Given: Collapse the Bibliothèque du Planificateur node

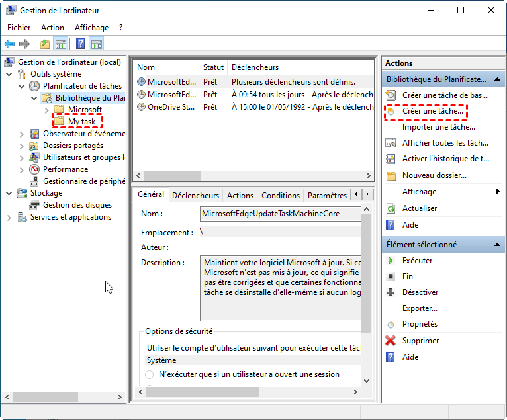Looking at the screenshot, I should (34, 98).
